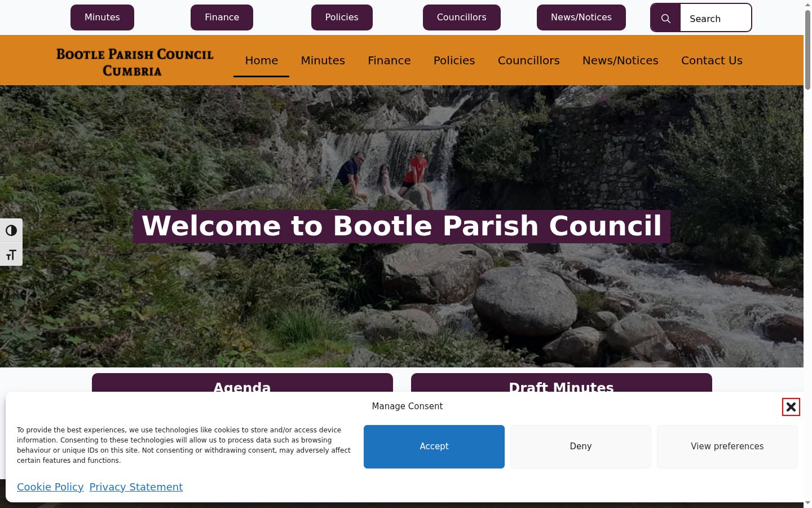Open the Policies purple quick button

(342, 17)
